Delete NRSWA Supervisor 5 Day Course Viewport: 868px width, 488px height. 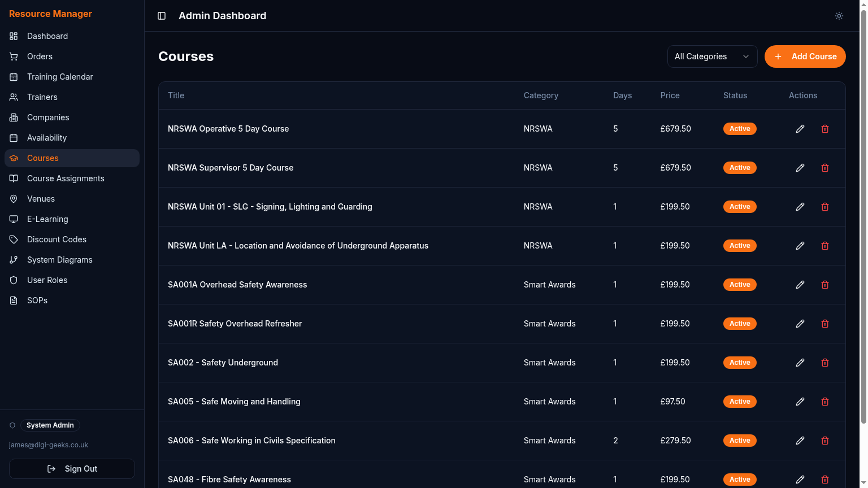pyautogui.click(x=825, y=168)
